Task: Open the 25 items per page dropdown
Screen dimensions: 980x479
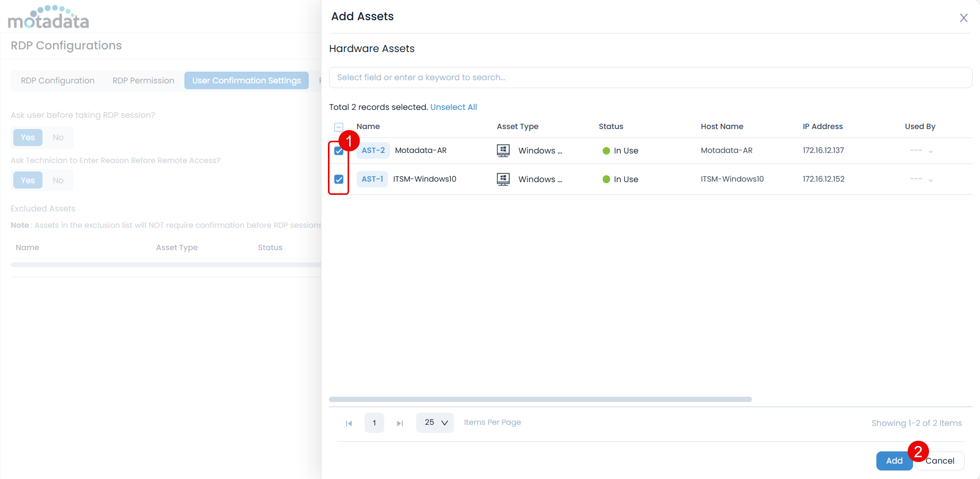Action: pos(435,423)
